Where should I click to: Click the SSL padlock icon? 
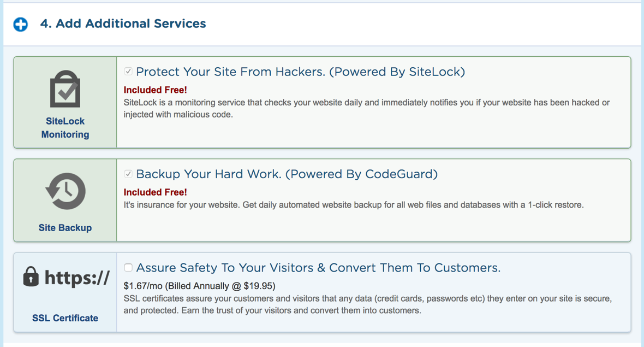(31, 277)
